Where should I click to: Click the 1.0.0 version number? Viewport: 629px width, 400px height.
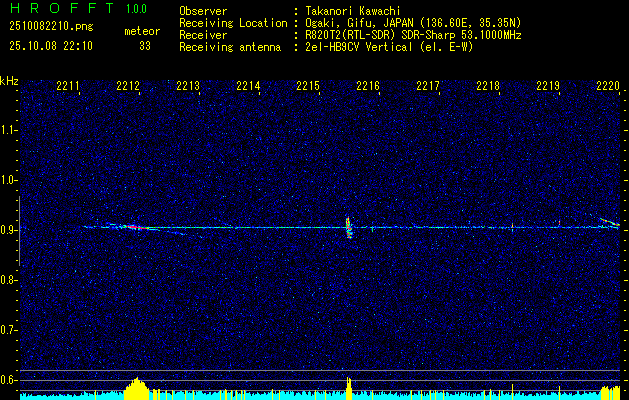point(136,8)
